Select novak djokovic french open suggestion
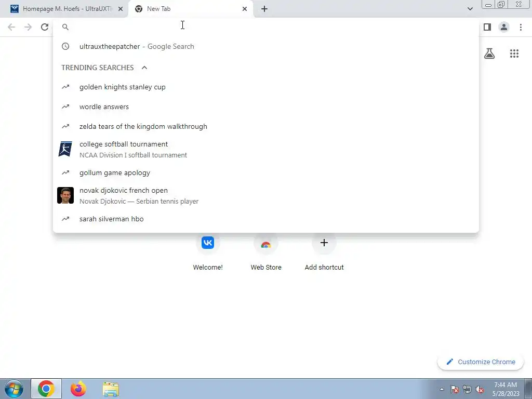The width and height of the screenshot is (532, 399). pyautogui.click(x=265, y=195)
